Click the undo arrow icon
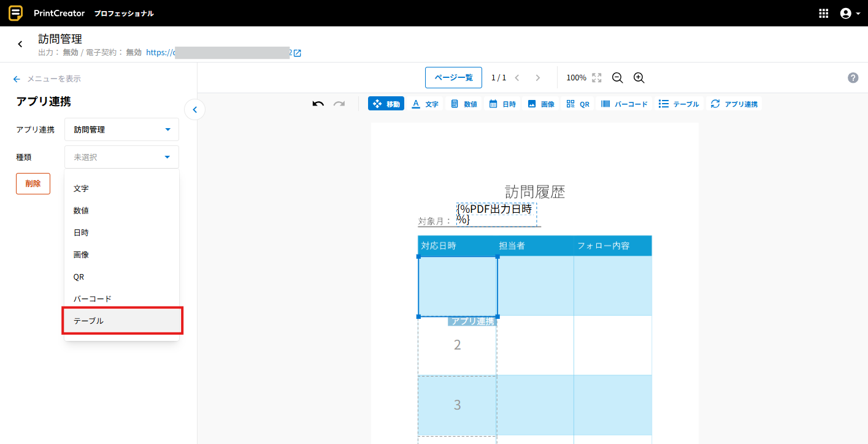 (x=318, y=104)
